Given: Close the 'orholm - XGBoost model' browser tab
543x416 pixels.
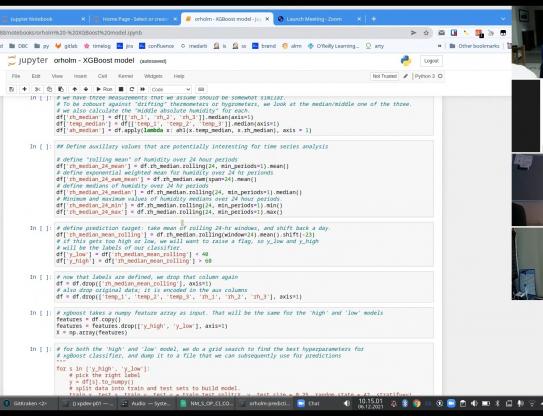Looking at the screenshot, I should click(267, 19).
